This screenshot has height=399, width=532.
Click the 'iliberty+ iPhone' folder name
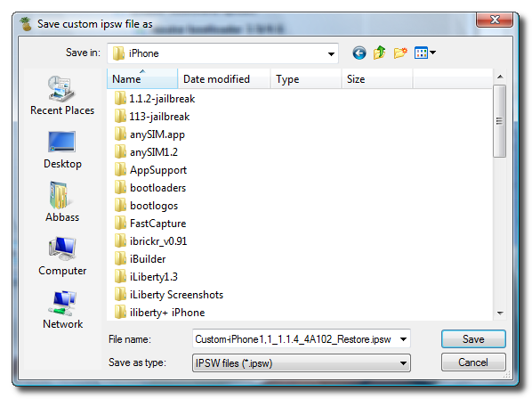click(x=167, y=313)
